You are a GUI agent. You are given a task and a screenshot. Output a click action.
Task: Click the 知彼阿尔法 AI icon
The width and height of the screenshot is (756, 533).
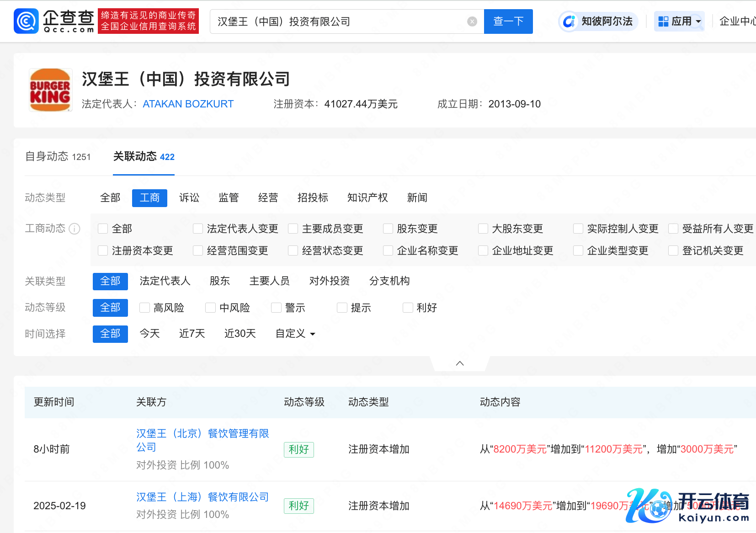pyautogui.click(x=569, y=21)
